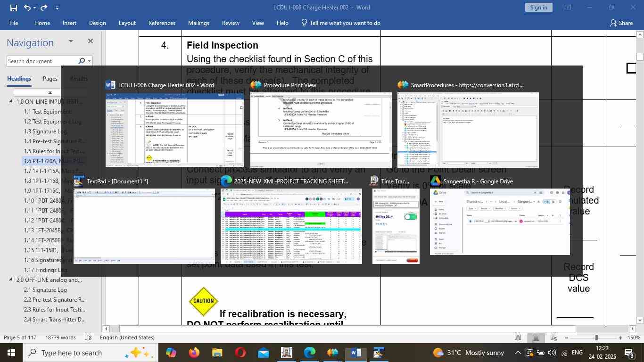Switch to Time Tracker window thumbnail
644x362 pixels.
pos(396,226)
